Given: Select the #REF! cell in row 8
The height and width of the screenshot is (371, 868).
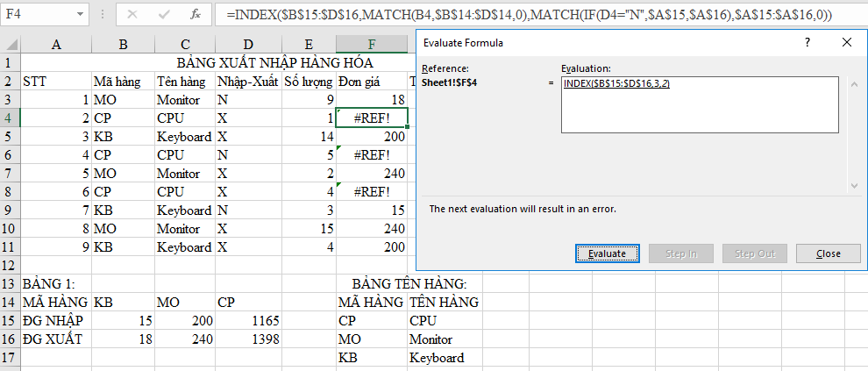Looking at the screenshot, I should [x=372, y=191].
